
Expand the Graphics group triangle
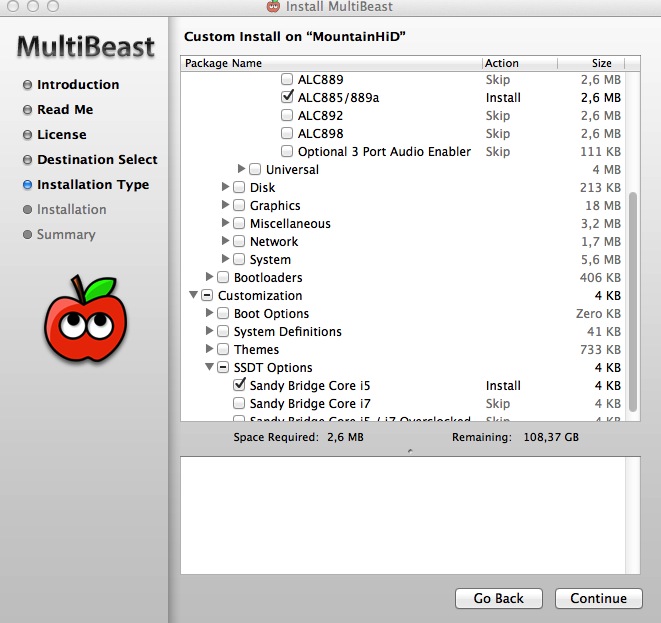tap(226, 204)
